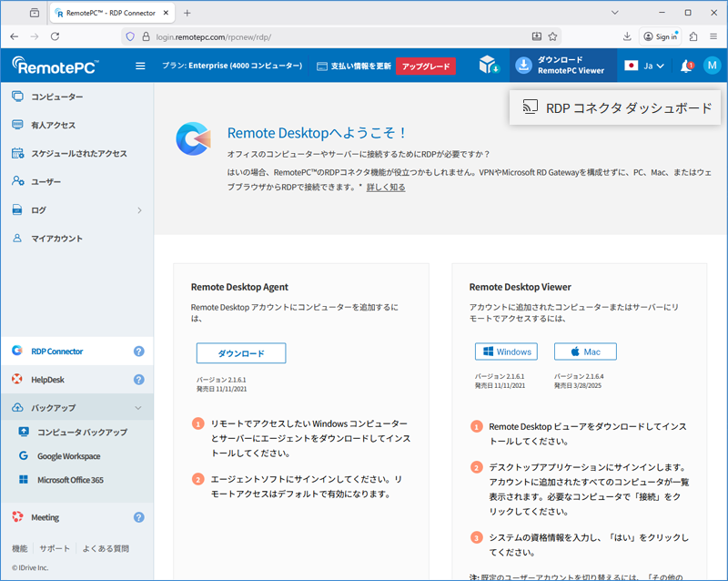Click Agent バージョン 2.1.6.1 text
This screenshot has width=728, height=581.
tap(221, 380)
